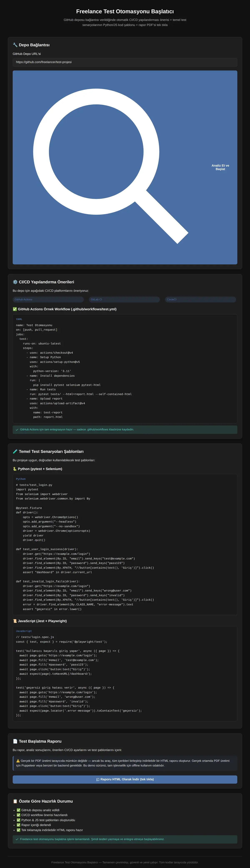This screenshot has width=250, height=868.
Task: Click the gear icon beside CI/CD Yapılandırma Önerileri
Action: (x=15, y=282)
